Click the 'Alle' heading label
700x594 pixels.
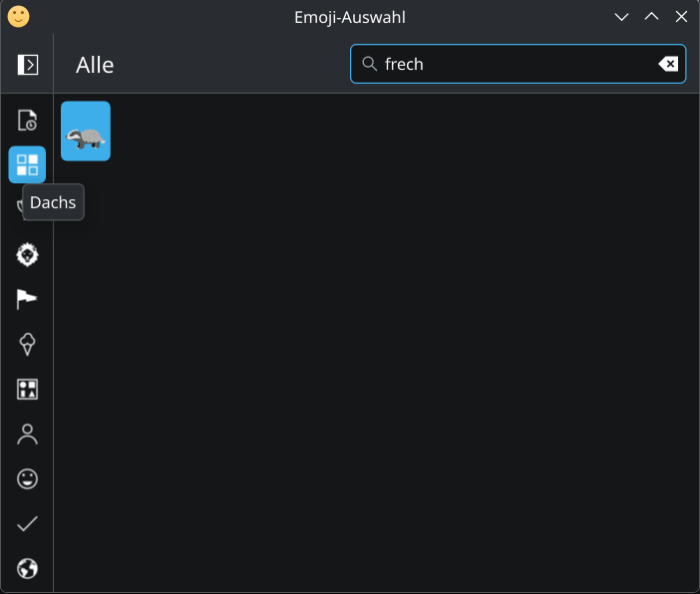[95, 65]
